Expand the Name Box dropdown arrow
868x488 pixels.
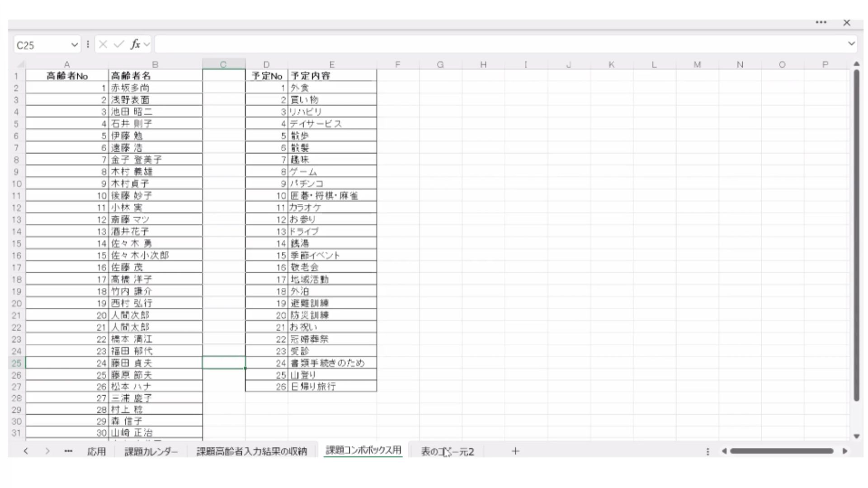[75, 45]
